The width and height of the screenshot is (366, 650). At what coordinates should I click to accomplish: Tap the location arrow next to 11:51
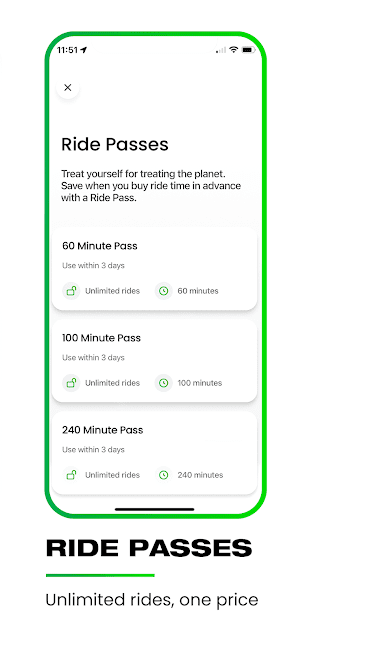point(84,50)
